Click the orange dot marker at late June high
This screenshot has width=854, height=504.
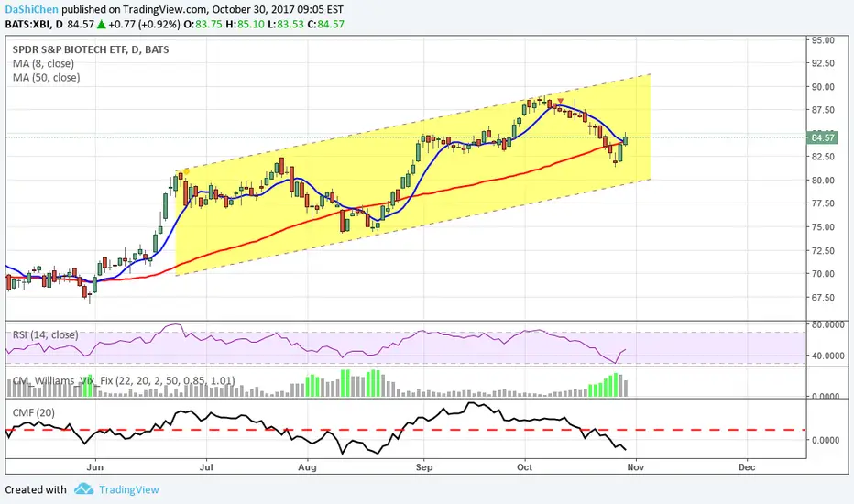(186, 171)
